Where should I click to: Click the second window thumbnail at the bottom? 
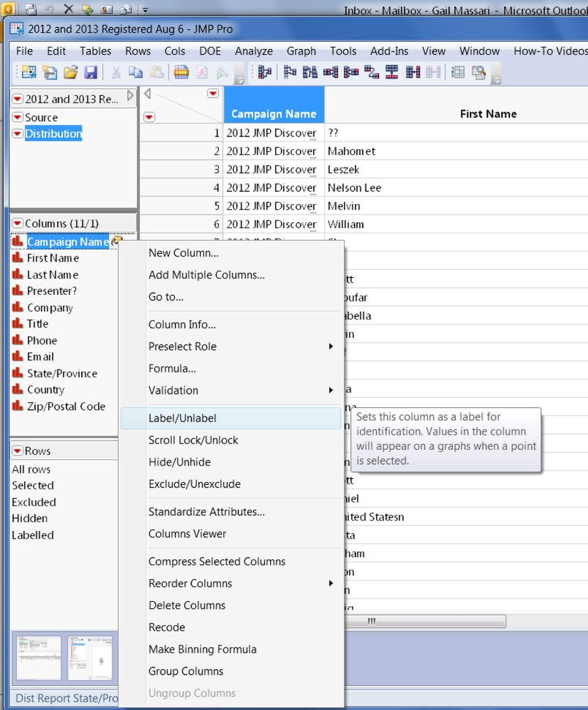(90, 657)
